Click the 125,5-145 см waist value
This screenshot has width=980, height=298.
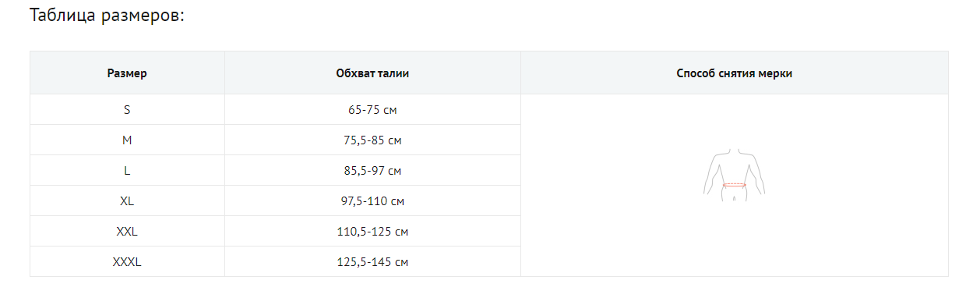[372, 262]
